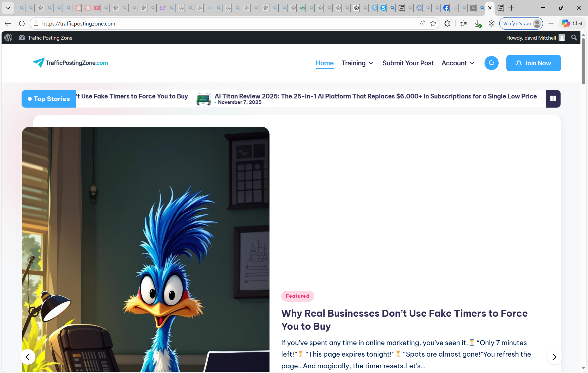Click the admin bar search icon near Howdy
This screenshot has height=373, width=588.
pos(574,38)
